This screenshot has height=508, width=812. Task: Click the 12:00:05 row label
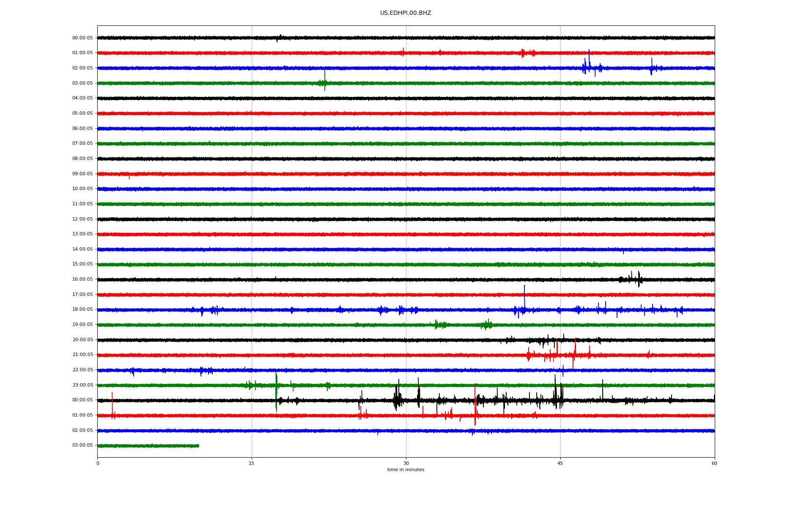tap(82, 219)
